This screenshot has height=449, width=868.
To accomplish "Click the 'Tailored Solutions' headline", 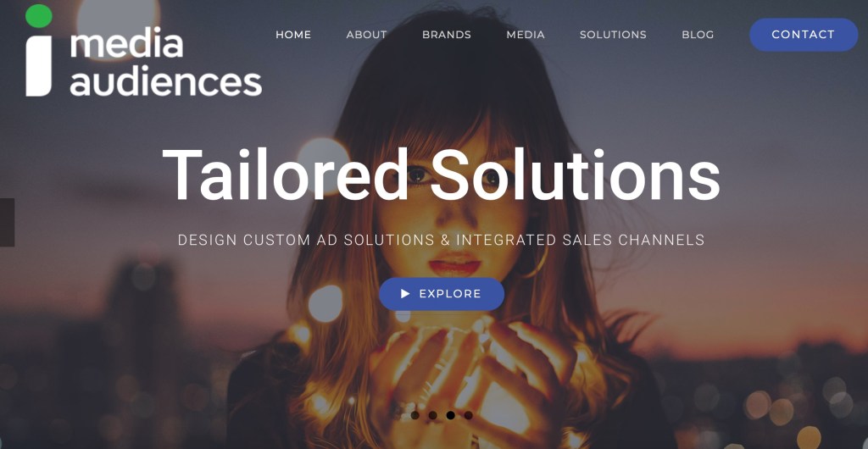I will pos(441,175).
